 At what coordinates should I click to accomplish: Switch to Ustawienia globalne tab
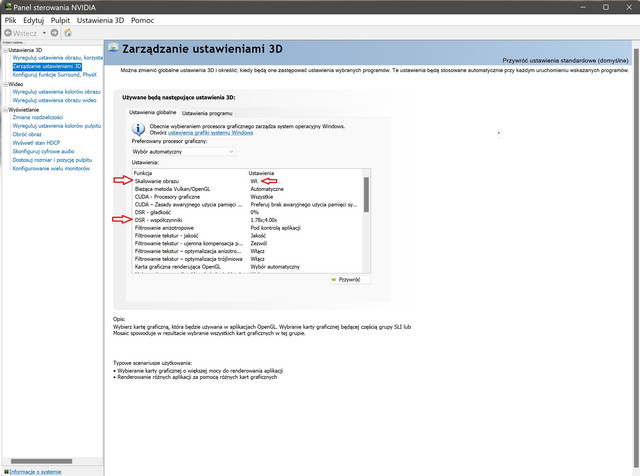153,112
